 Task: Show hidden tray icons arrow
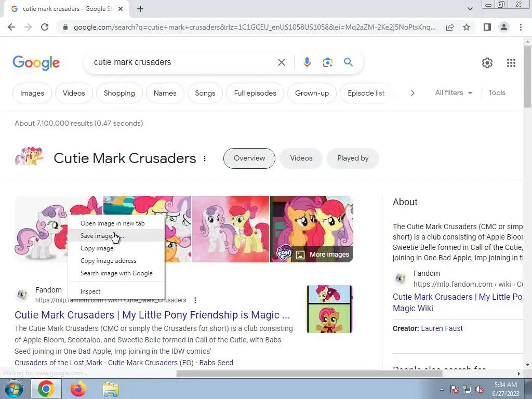(442, 389)
